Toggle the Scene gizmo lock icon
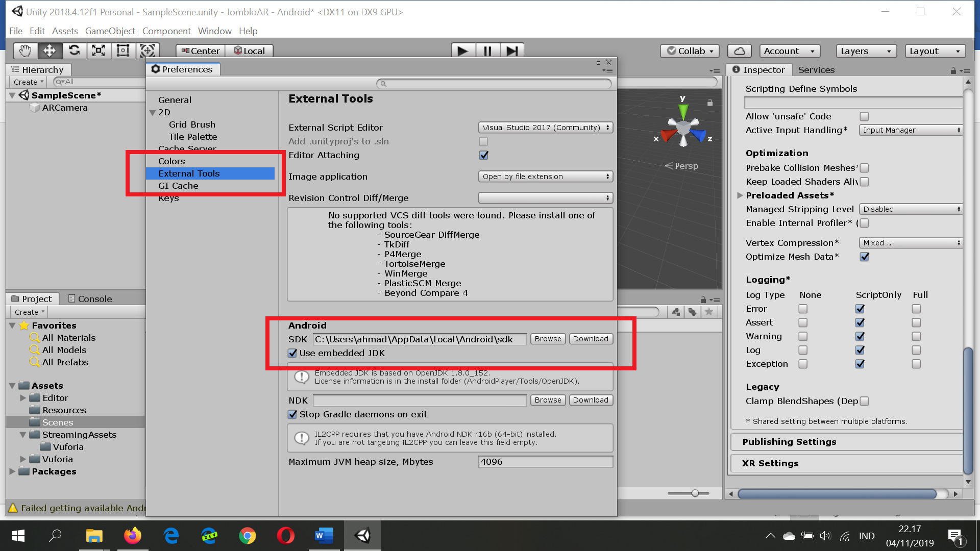Viewport: 980px width, 551px height. [709, 103]
